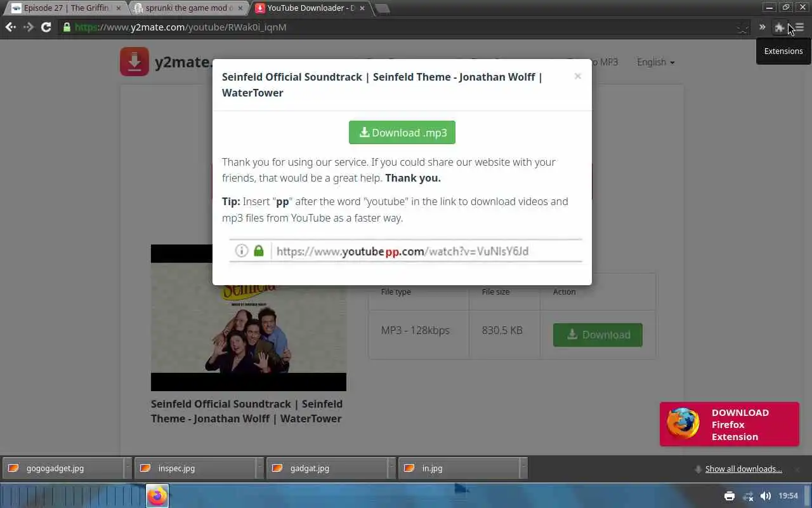
Task: Open the toolbar overflow chevron
Action: tap(762, 27)
